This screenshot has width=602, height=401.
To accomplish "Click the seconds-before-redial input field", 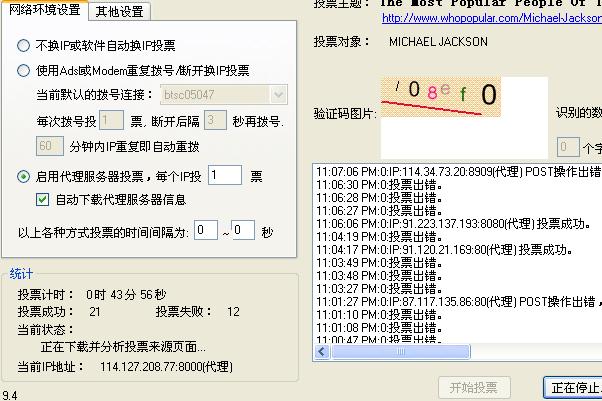I will pyautogui.click(x=215, y=121).
